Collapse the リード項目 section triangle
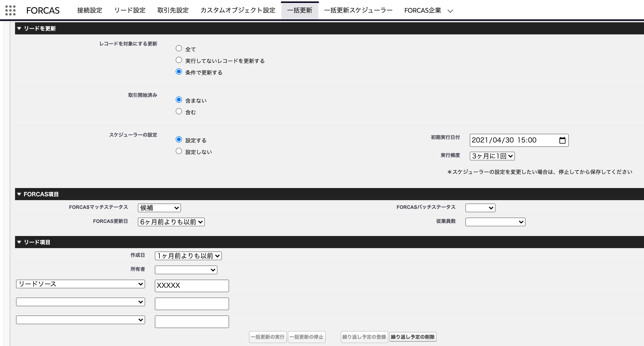This screenshot has height=346, width=644. 19,242
